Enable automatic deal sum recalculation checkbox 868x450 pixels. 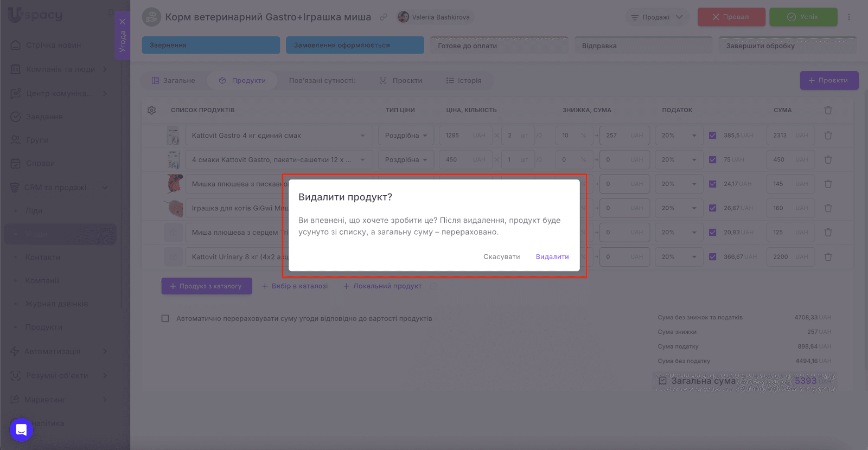(165, 319)
